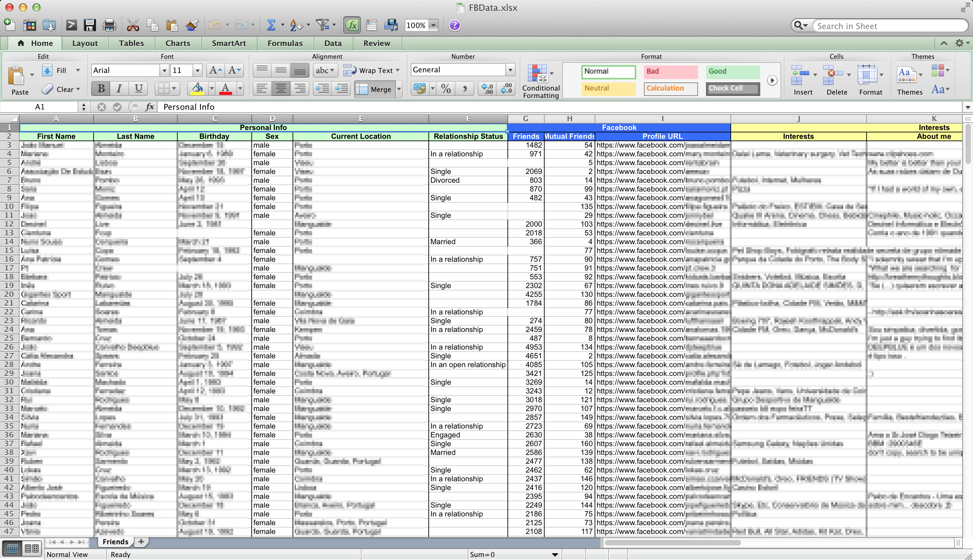Click the Redo arrow icon
Screen dimensions: 973x560
241,25
